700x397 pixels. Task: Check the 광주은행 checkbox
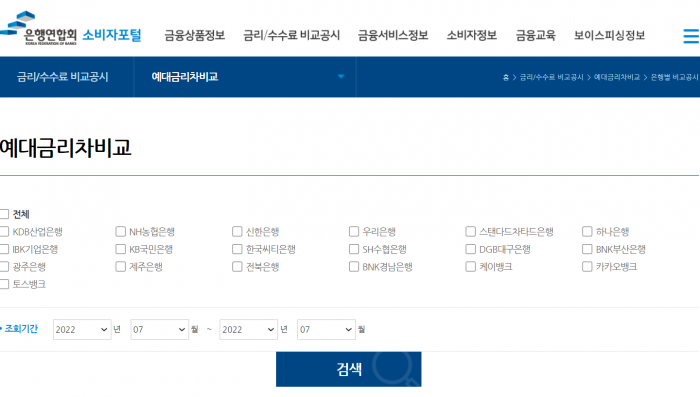click(x=4, y=267)
